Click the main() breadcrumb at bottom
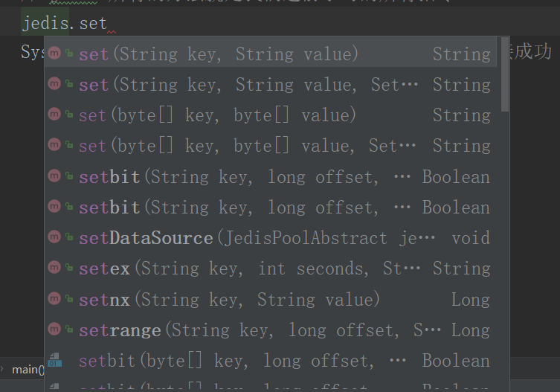 27,369
